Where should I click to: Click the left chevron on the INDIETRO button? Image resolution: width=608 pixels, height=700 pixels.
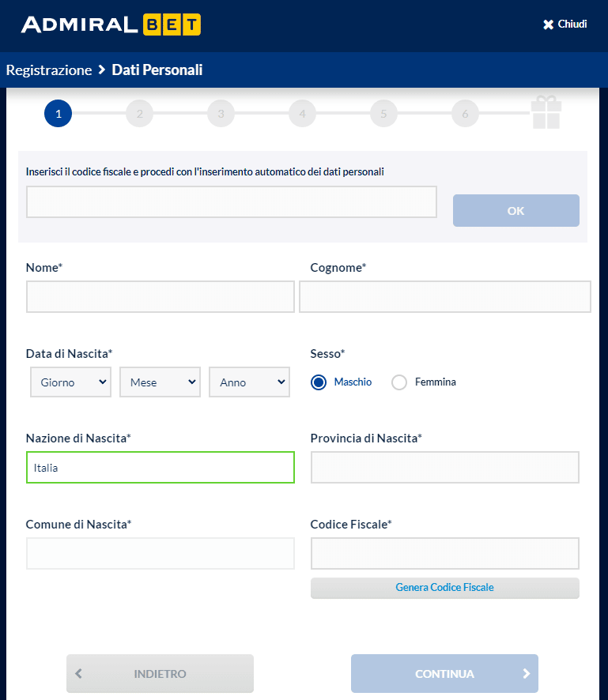[78, 674]
